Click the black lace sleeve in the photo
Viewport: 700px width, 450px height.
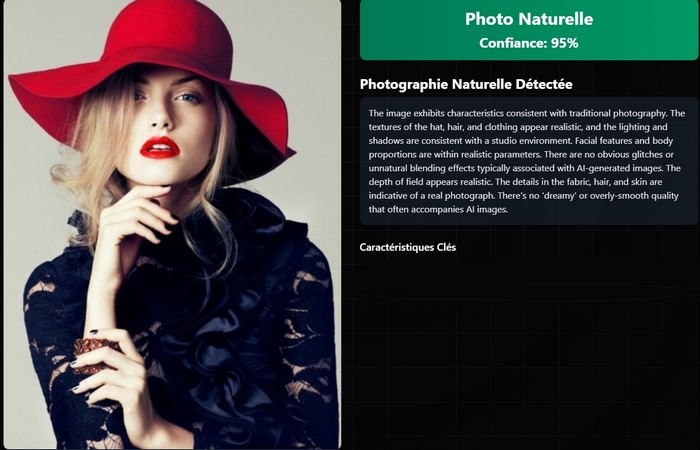[50, 330]
